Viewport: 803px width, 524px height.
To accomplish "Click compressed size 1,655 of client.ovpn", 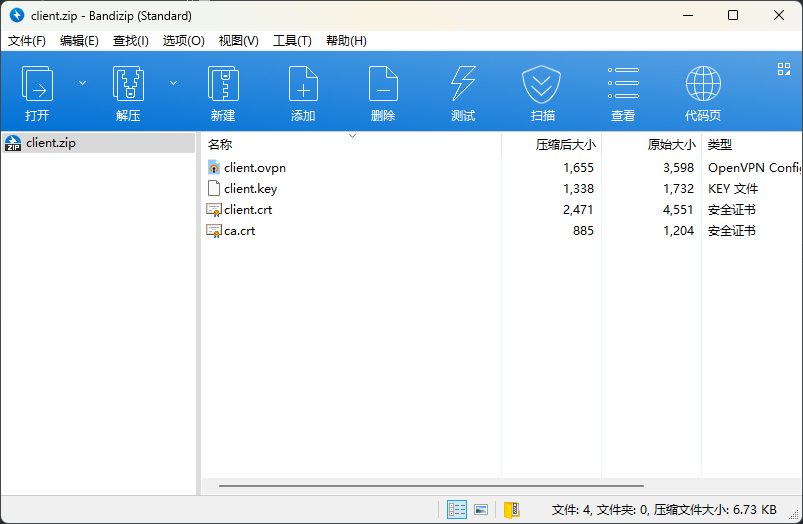I will (578, 168).
